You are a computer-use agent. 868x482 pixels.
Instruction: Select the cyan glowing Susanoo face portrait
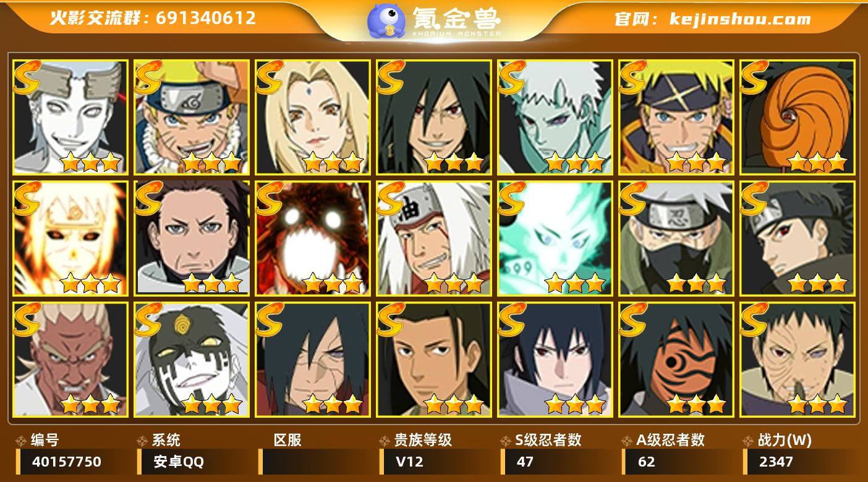pos(555,238)
